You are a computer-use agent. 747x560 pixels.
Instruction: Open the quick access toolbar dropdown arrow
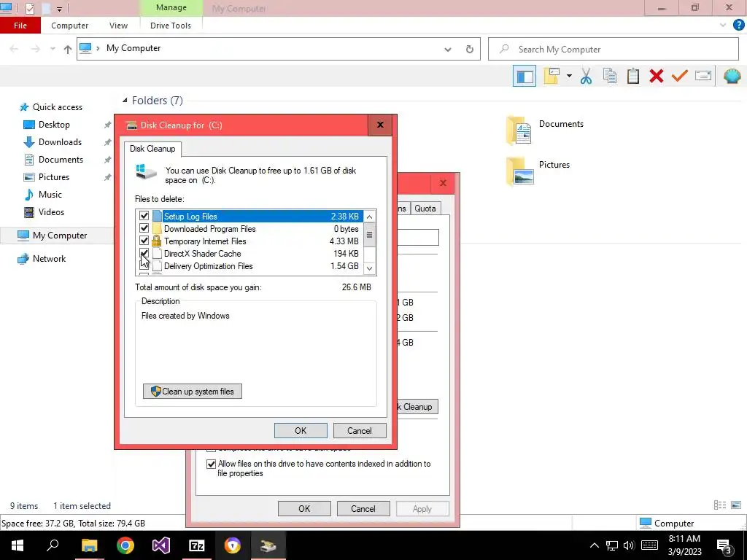click(x=59, y=9)
